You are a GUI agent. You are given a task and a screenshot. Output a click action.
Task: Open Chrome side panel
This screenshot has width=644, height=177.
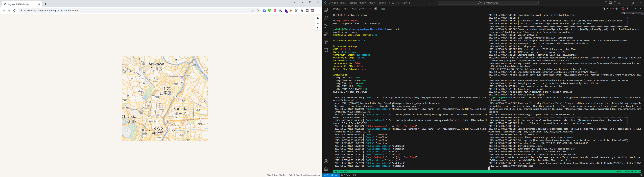coord(307,11)
